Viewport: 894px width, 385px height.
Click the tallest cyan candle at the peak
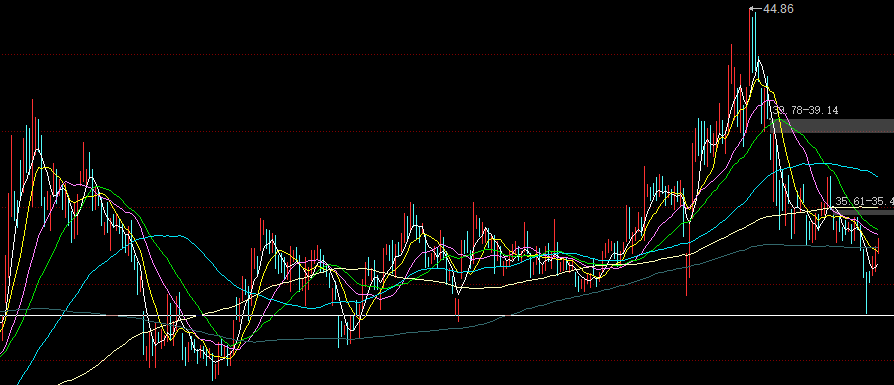click(x=755, y=48)
